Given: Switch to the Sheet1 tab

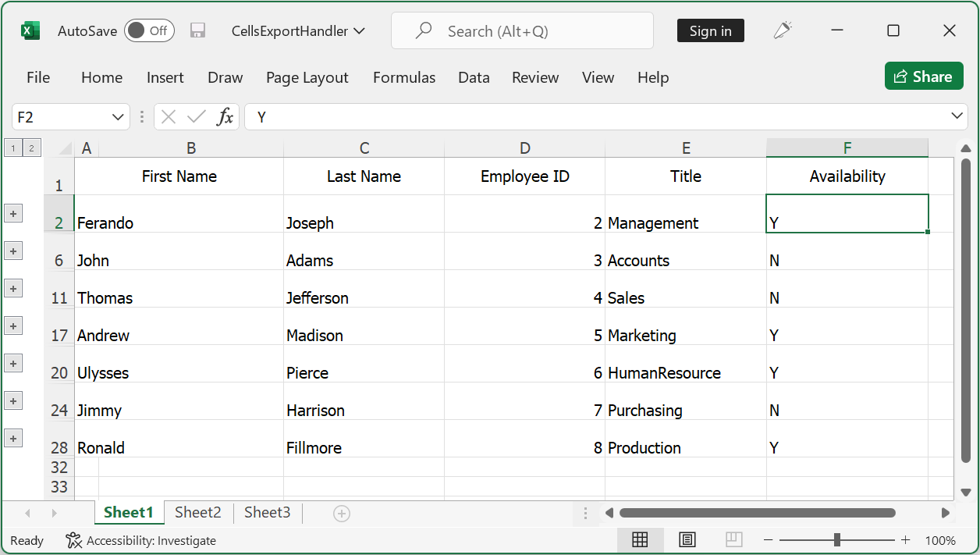Looking at the screenshot, I should [129, 512].
